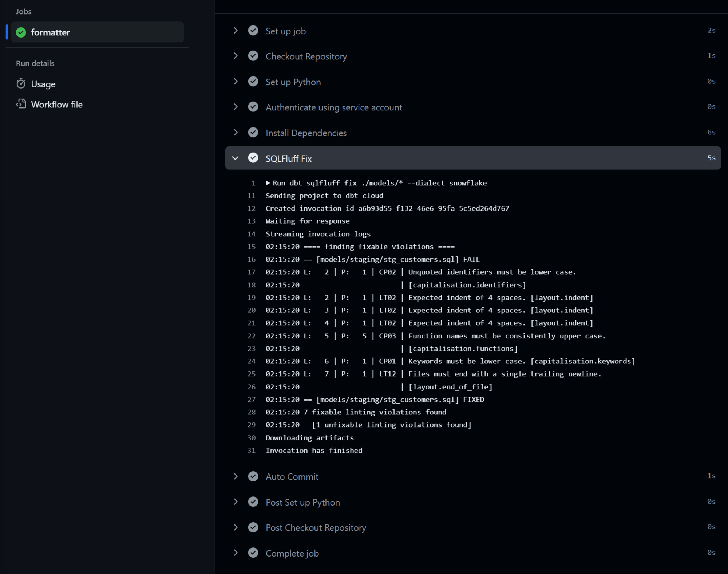Click Install Dependencies success check icon
This screenshot has width=728, height=574.
point(253,133)
